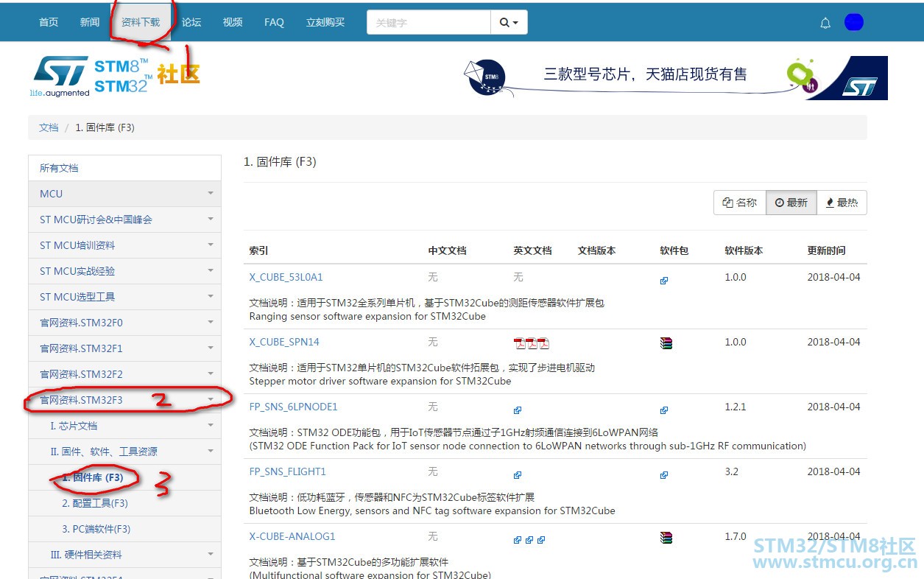Open FAQ in top navigation

point(274,22)
